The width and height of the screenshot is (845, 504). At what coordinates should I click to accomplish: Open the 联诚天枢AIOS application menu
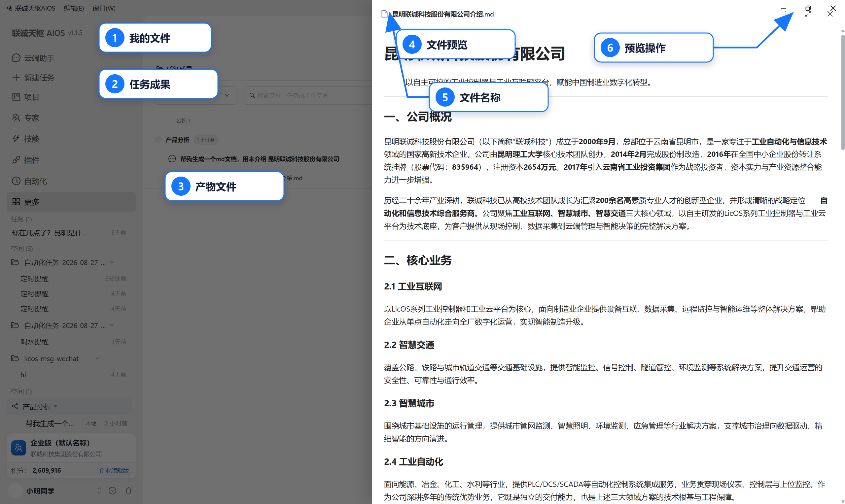31,8
